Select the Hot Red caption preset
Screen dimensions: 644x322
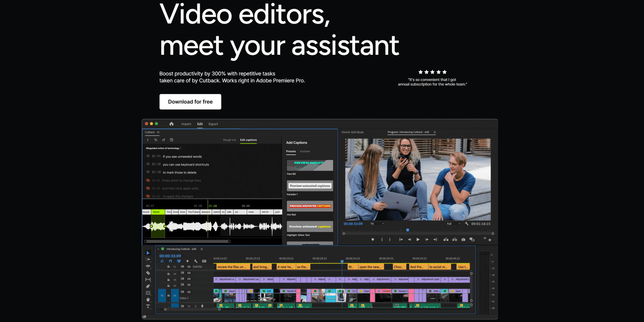coord(310,206)
